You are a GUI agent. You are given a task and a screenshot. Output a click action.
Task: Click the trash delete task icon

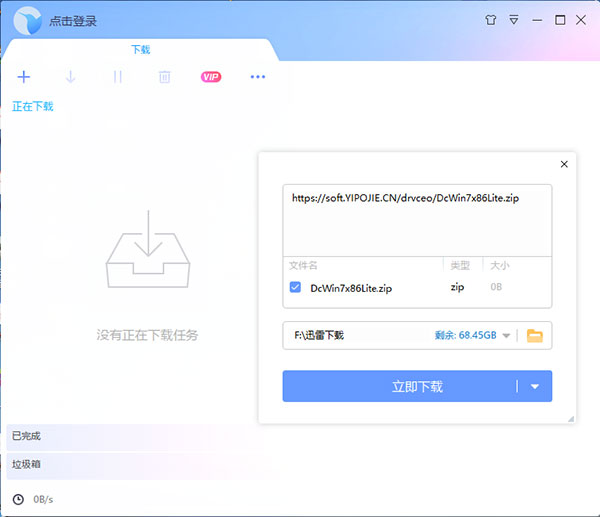165,77
